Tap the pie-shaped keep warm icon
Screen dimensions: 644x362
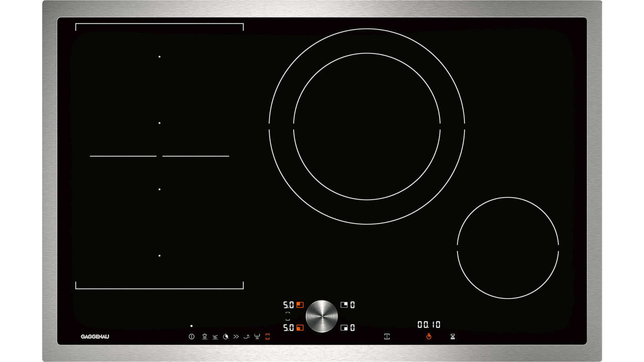(226, 336)
